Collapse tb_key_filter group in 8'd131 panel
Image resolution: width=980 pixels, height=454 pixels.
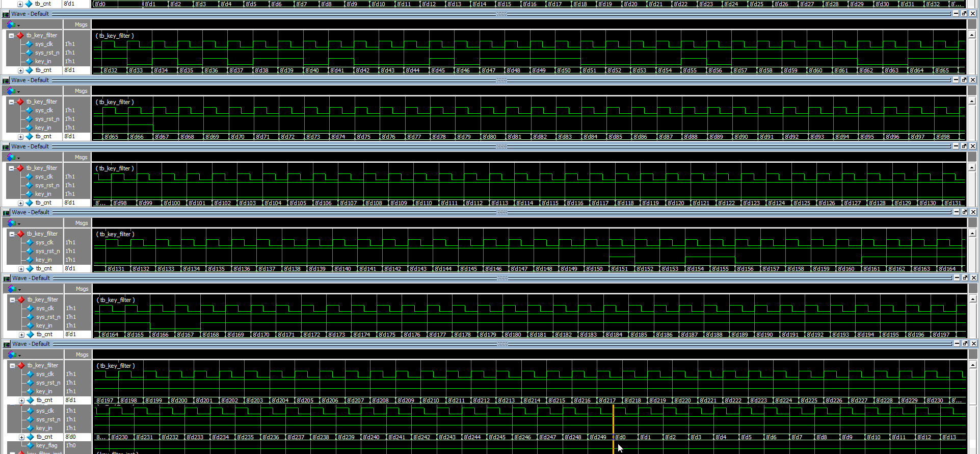(x=12, y=234)
